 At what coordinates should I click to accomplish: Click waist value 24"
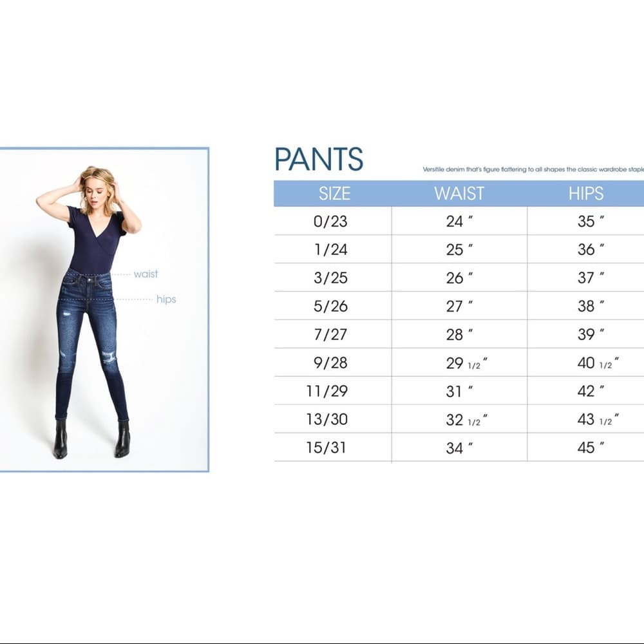coord(460,222)
